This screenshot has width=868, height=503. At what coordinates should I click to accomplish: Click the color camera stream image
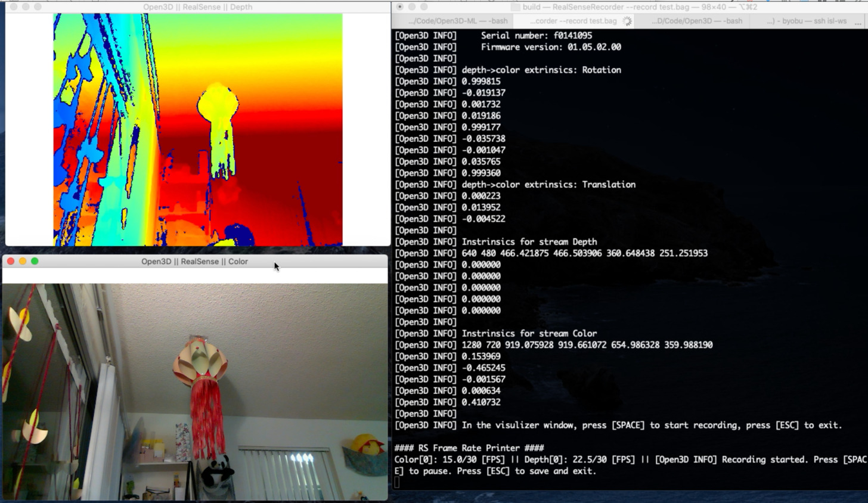pyautogui.click(x=195, y=392)
